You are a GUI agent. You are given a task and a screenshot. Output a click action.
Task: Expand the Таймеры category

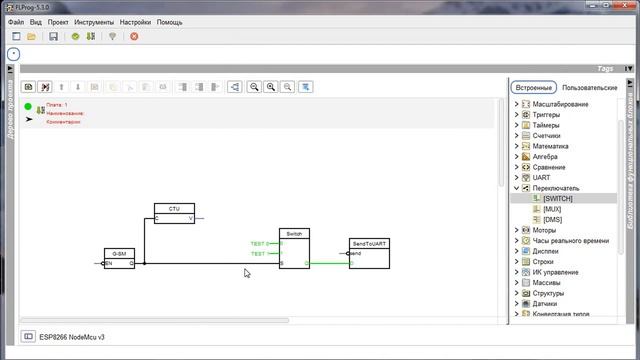pos(516,125)
